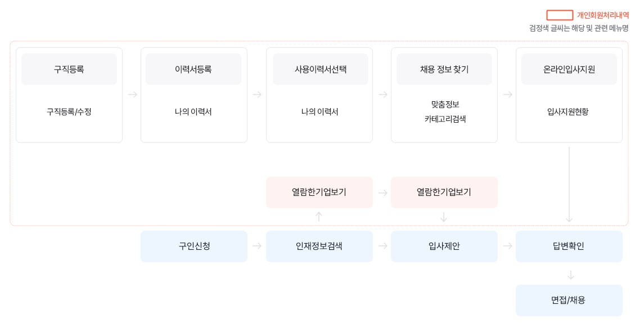Viewport: 644px width, 328px height.
Task: Select the 이력서등록 step header
Action: coord(193,69)
